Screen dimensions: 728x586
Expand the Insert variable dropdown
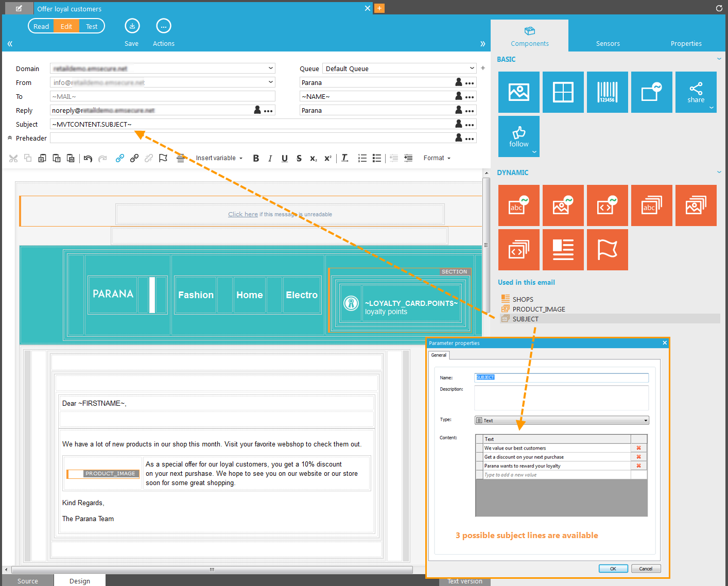(x=219, y=158)
